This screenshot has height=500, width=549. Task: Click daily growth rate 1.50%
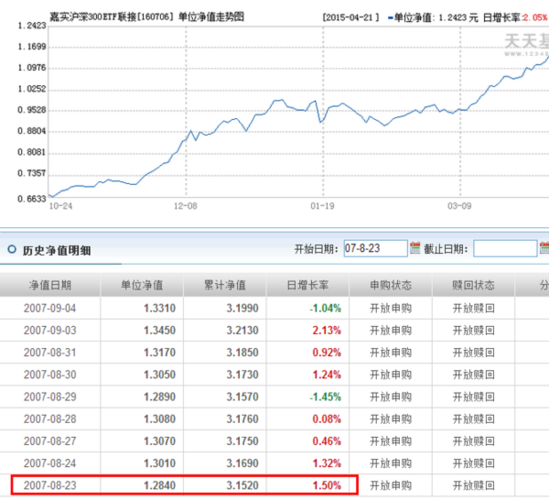tap(327, 485)
